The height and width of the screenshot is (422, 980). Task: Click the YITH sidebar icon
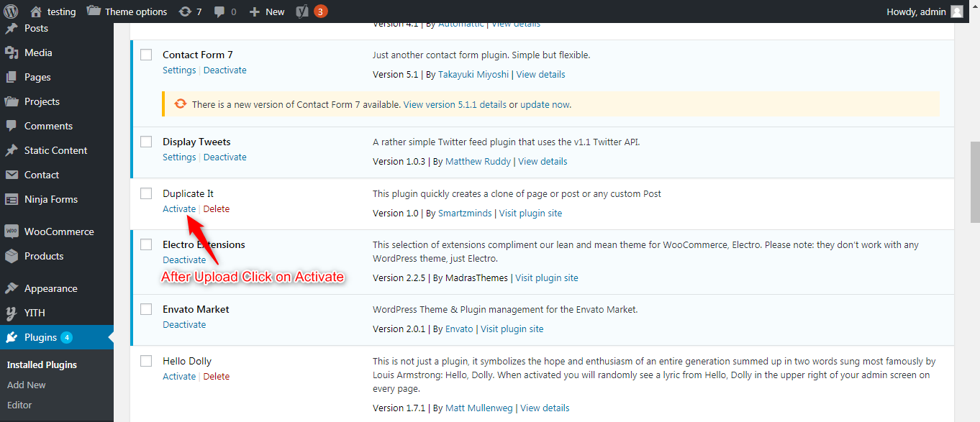(12, 313)
